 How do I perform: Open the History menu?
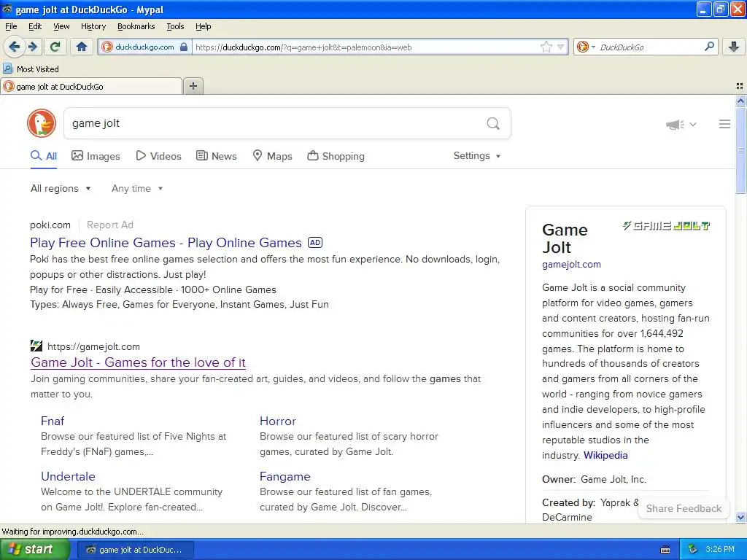click(x=93, y=26)
